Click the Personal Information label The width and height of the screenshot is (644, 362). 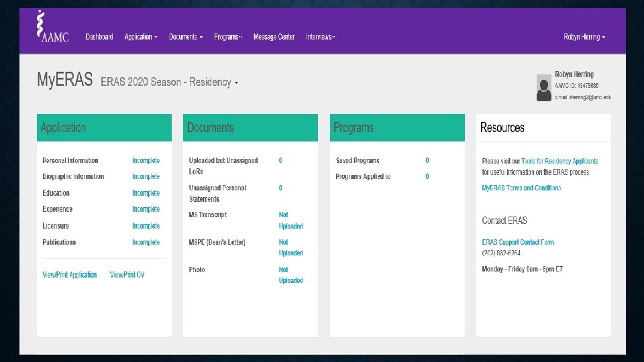tap(70, 160)
